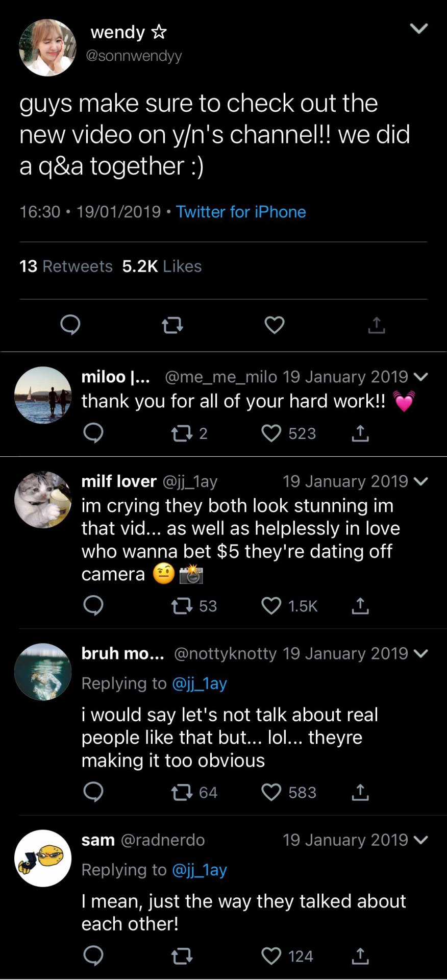Screen dimensions: 447x980
Task: Retweet sam's reply
Action: pyautogui.click(x=182, y=956)
